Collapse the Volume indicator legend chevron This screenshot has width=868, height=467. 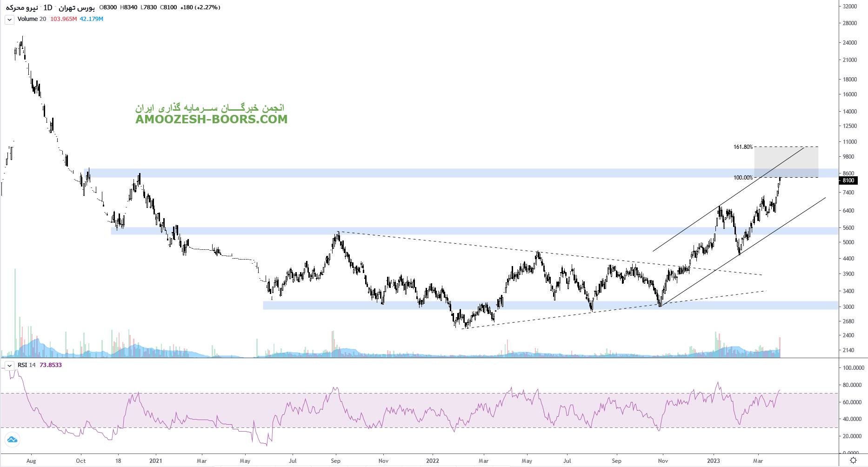coord(9,20)
